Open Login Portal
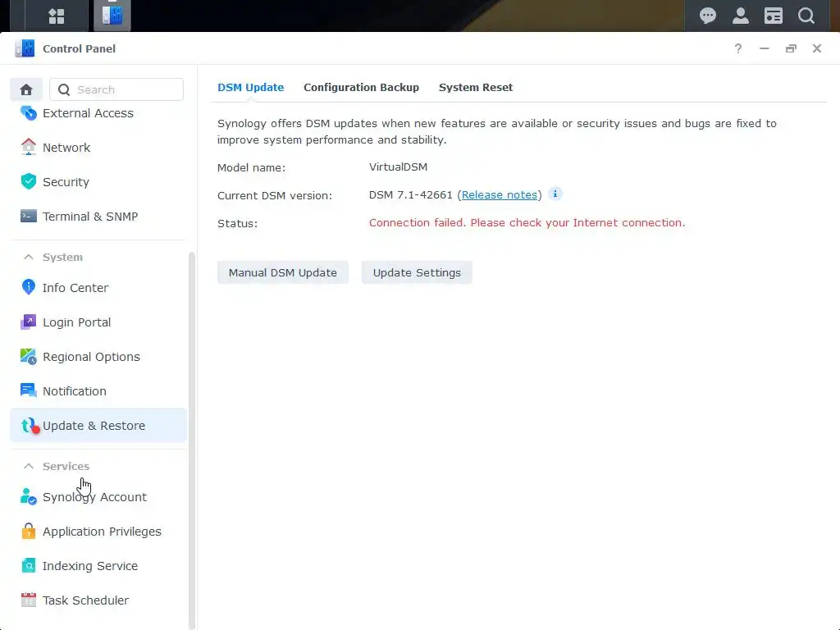This screenshot has width=840, height=630. tap(98, 322)
